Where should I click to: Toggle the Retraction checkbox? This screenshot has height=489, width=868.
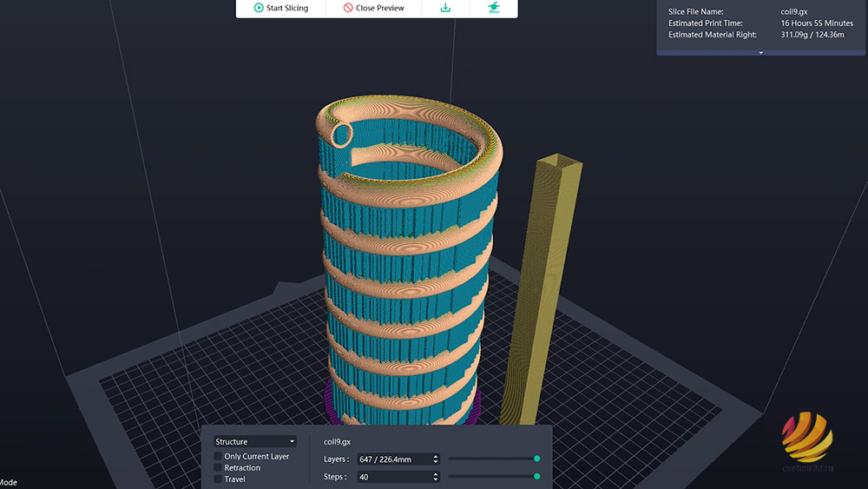[x=218, y=467]
